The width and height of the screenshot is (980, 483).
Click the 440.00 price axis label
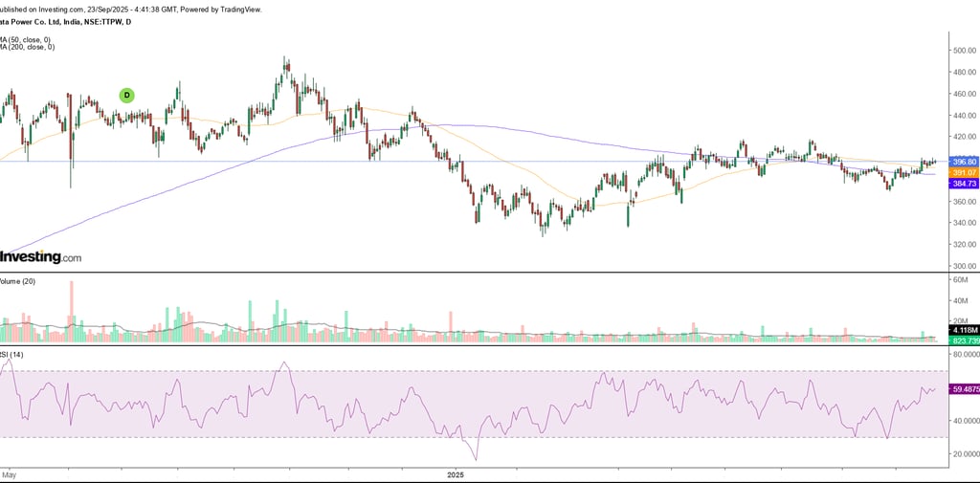click(965, 116)
